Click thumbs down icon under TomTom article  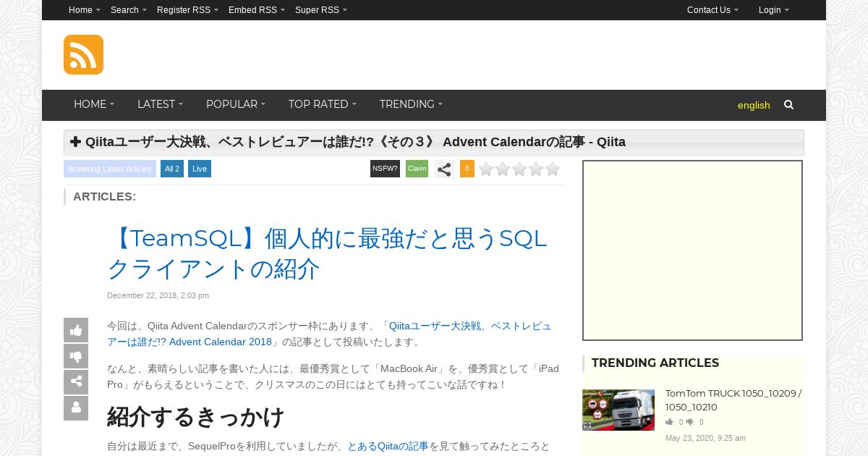(690, 422)
